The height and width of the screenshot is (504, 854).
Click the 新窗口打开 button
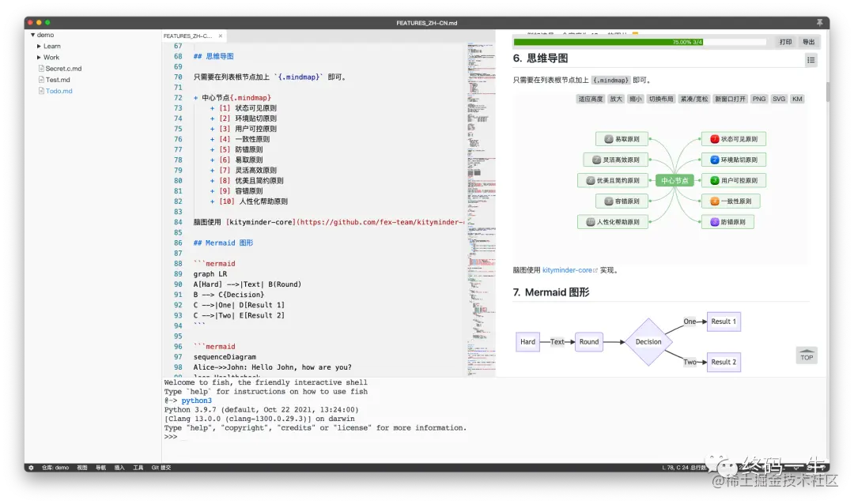730,99
